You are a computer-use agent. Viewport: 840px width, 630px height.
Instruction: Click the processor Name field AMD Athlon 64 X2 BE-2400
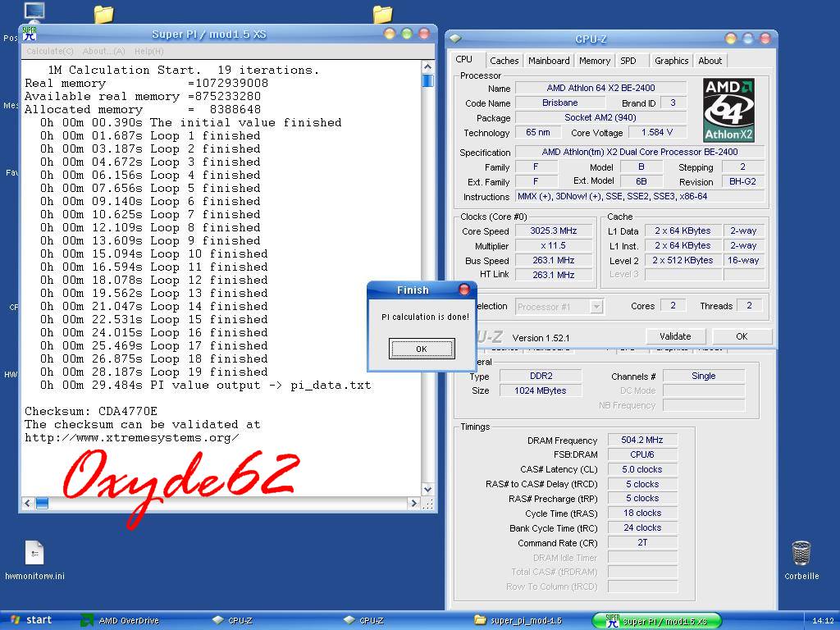600,88
